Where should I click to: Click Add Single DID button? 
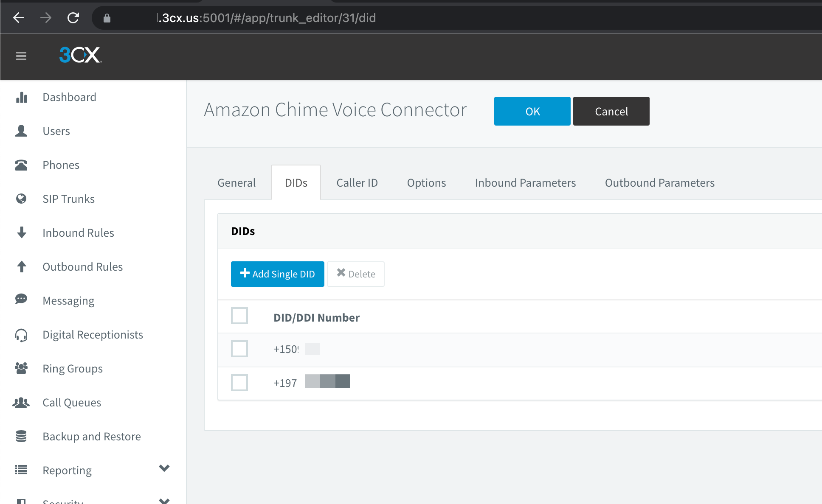point(278,274)
